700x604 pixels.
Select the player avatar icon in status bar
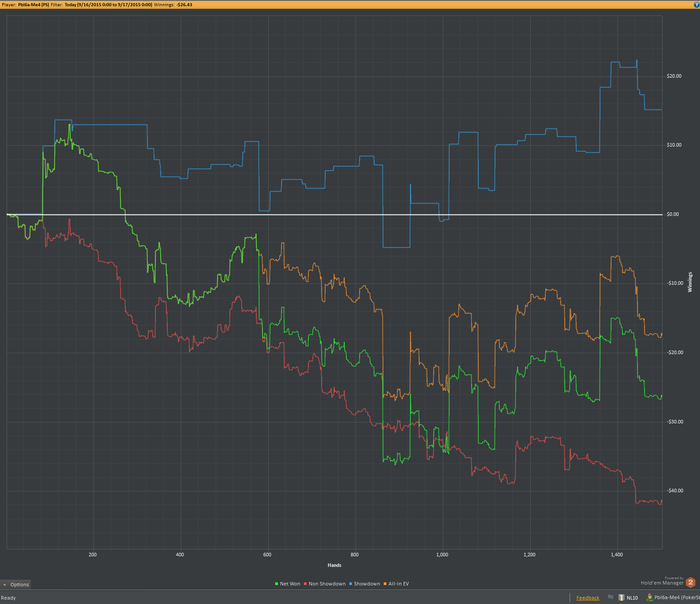(650, 597)
